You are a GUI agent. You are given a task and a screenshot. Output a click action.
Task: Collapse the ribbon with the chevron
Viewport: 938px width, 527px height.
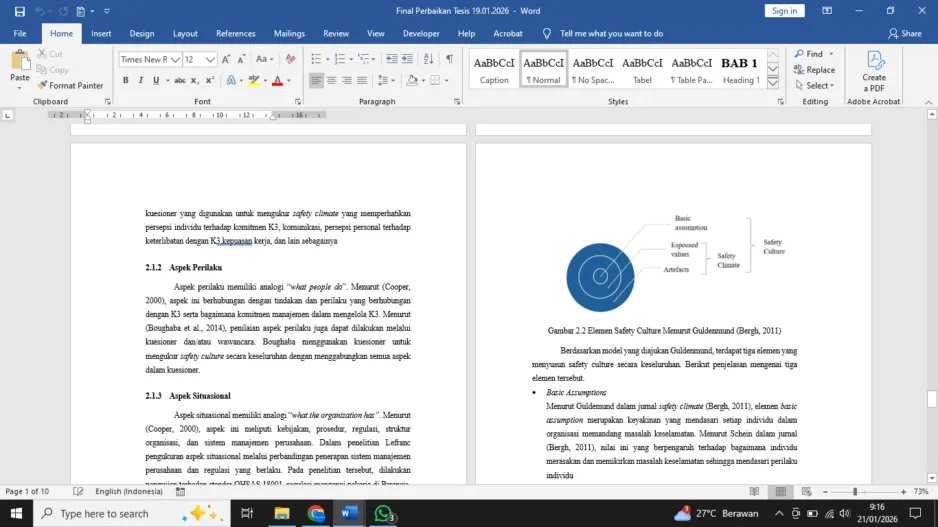coord(928,102)
